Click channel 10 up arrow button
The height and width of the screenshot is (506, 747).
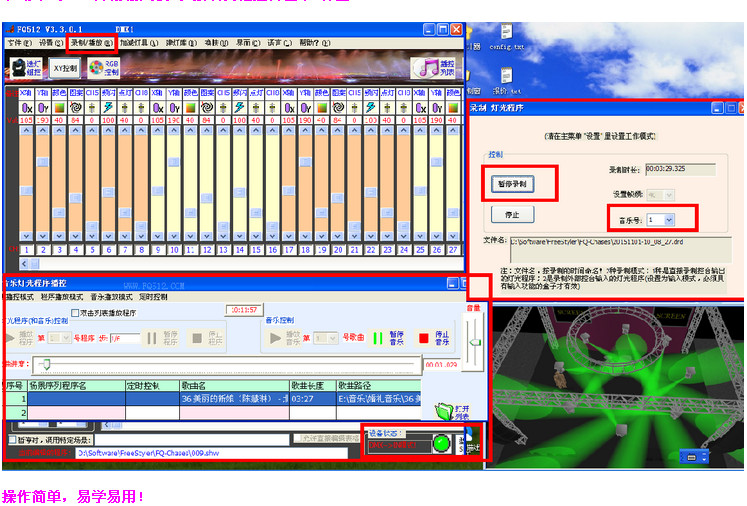[x=174, y=130]
